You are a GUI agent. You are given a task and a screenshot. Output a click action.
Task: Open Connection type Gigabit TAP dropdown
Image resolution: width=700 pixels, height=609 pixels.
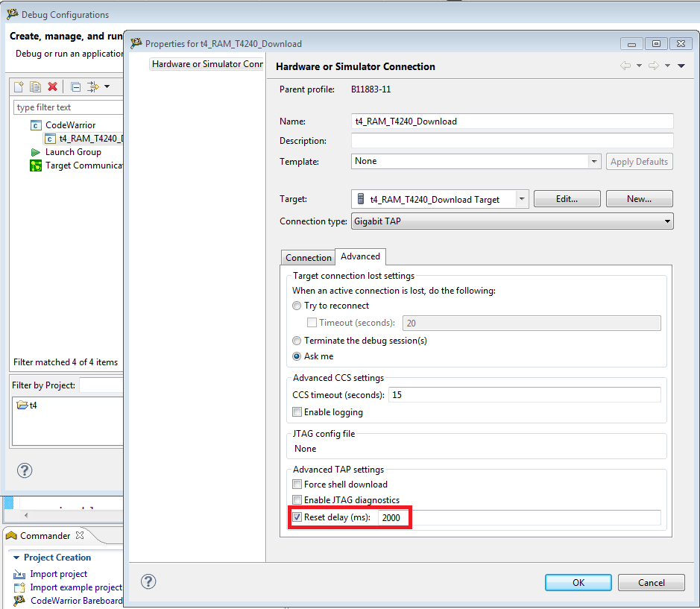(512, 221)
